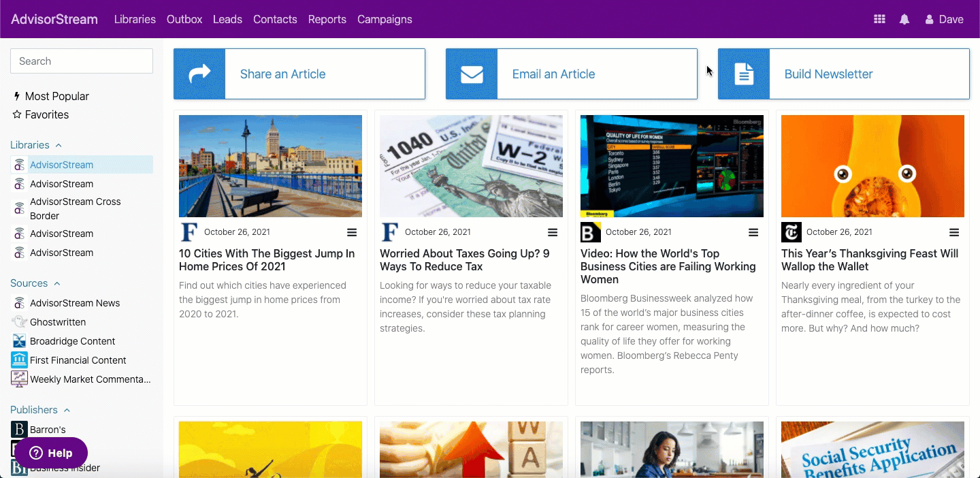
Task: Collapse the Sources section
Action: point(35,283)
